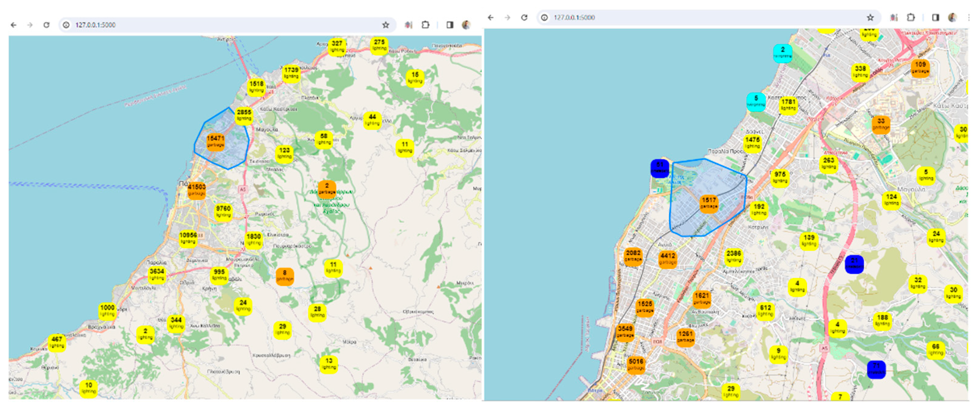Toggle side panel in the right browser
The image size is (980, 416).
pos(935,17)
